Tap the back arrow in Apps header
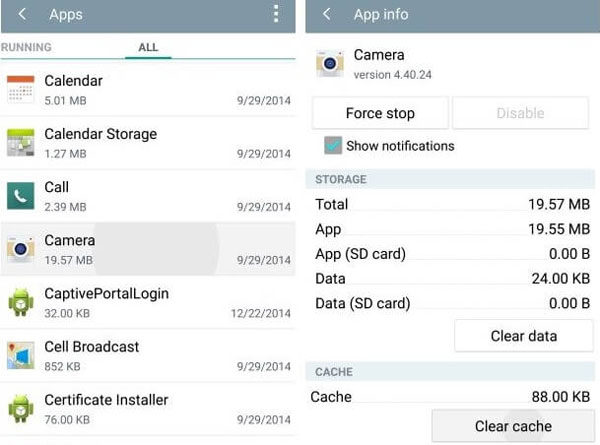Viewport: 600px width, 445px height. click(x=22, y=15)
